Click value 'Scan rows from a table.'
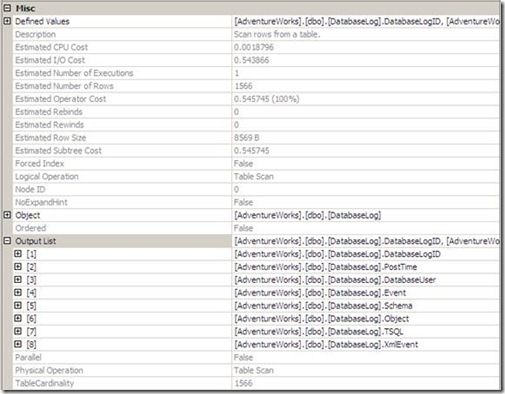 (277, 34)
